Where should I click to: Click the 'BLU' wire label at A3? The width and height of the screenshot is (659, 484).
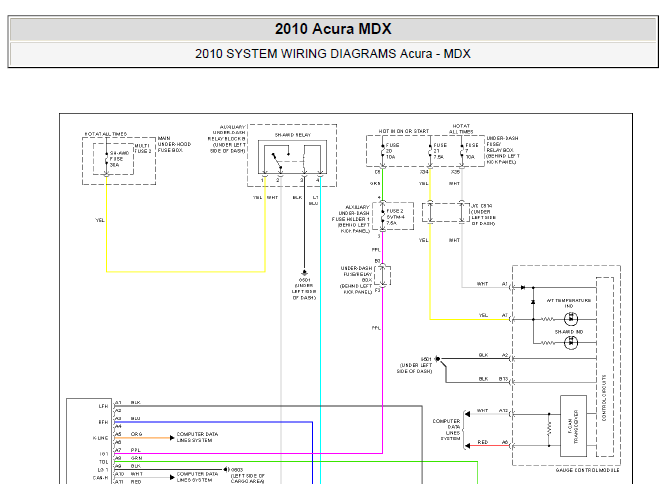coord(135,418)
